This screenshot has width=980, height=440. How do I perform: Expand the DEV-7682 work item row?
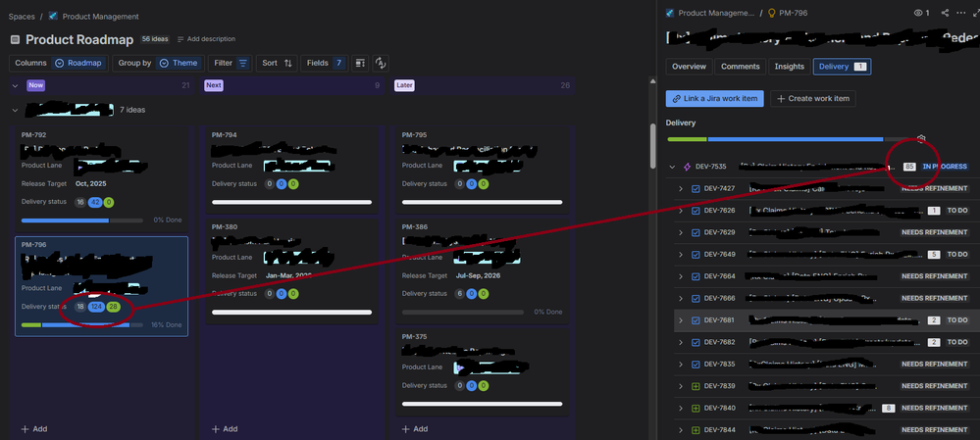tap(681, 342)
